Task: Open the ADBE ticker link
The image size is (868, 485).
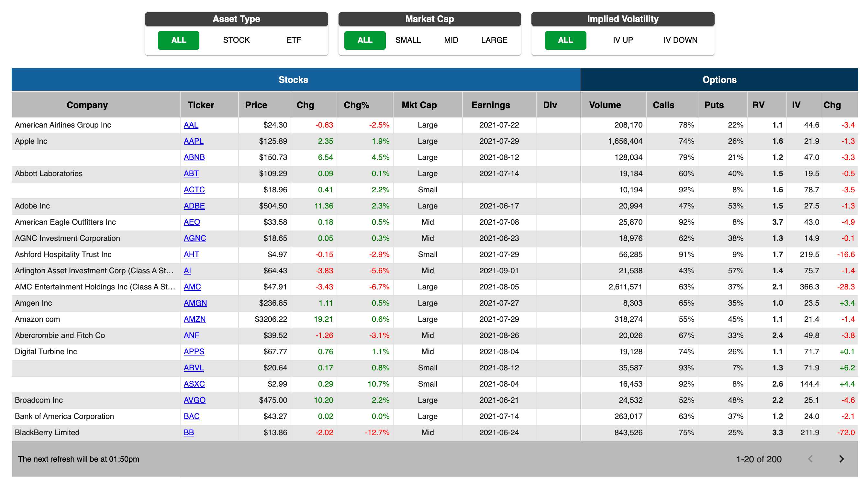Action: (x=194, y=206)
